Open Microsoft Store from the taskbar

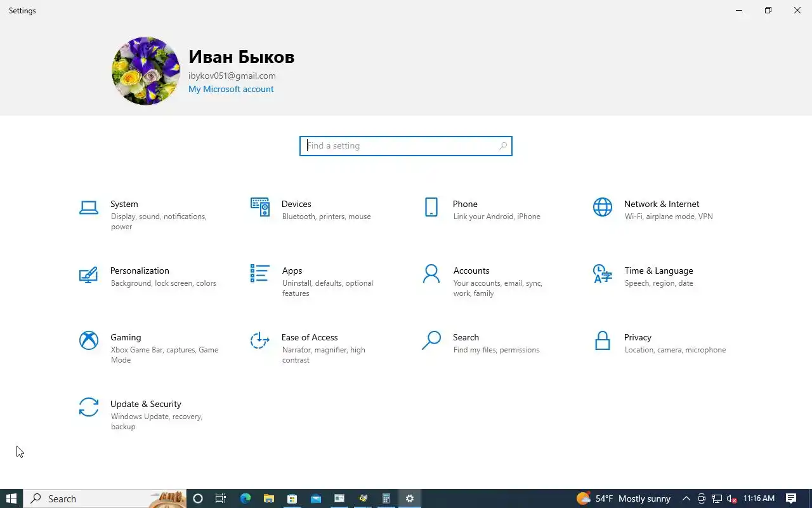(x=292, y=498)
